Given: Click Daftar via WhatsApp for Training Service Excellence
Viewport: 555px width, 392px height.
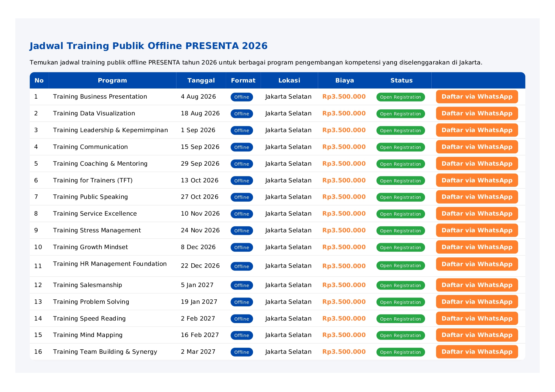Looking at the screenshot, I should coord(477,214).
